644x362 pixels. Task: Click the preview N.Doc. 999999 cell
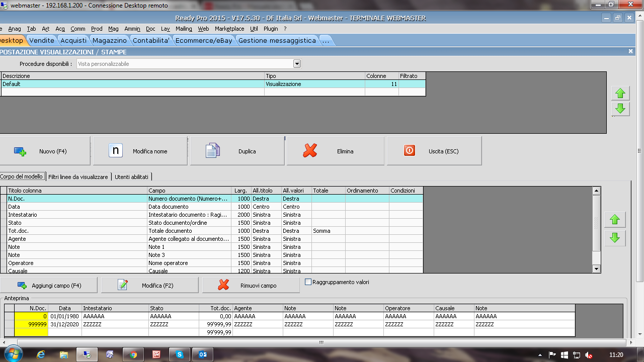pyautogui.click(x=31, y=324)
